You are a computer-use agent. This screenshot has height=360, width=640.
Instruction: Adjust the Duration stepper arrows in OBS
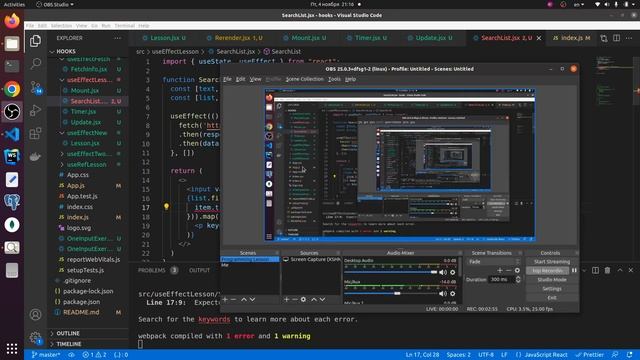tap(518, 280)
